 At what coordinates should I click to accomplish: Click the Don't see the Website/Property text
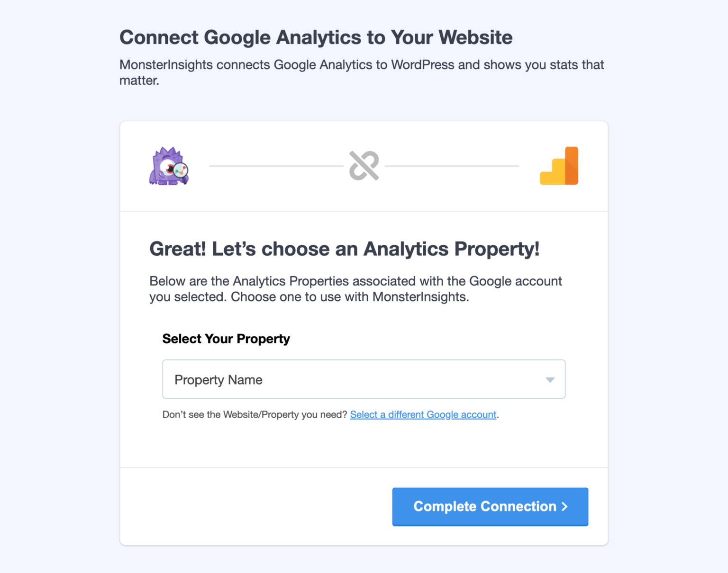pos(255,414)
